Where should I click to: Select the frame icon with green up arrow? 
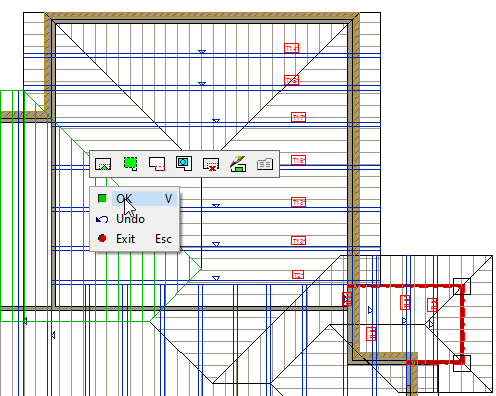pos(103,164)
